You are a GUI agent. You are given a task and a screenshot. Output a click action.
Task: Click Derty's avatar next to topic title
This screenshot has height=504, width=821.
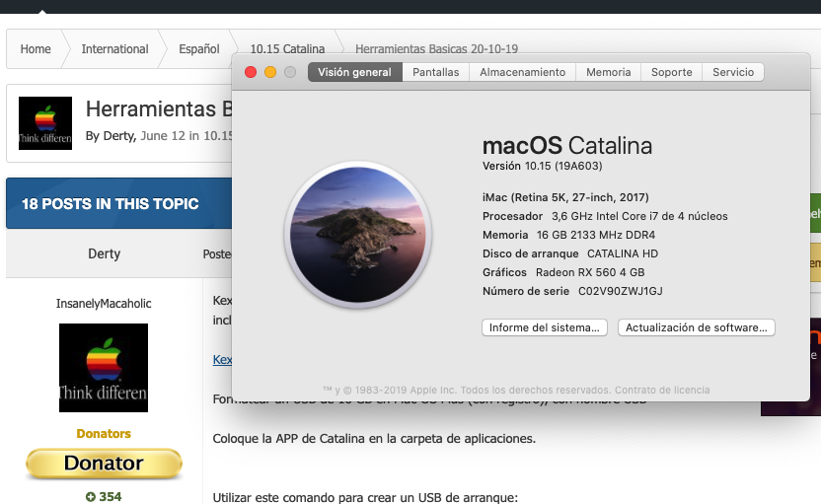tap(45, 123)
